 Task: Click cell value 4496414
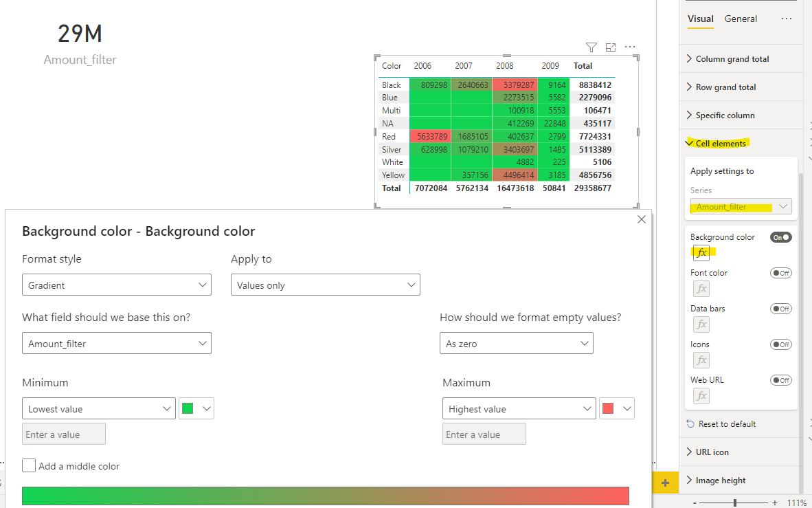(515, 175)
